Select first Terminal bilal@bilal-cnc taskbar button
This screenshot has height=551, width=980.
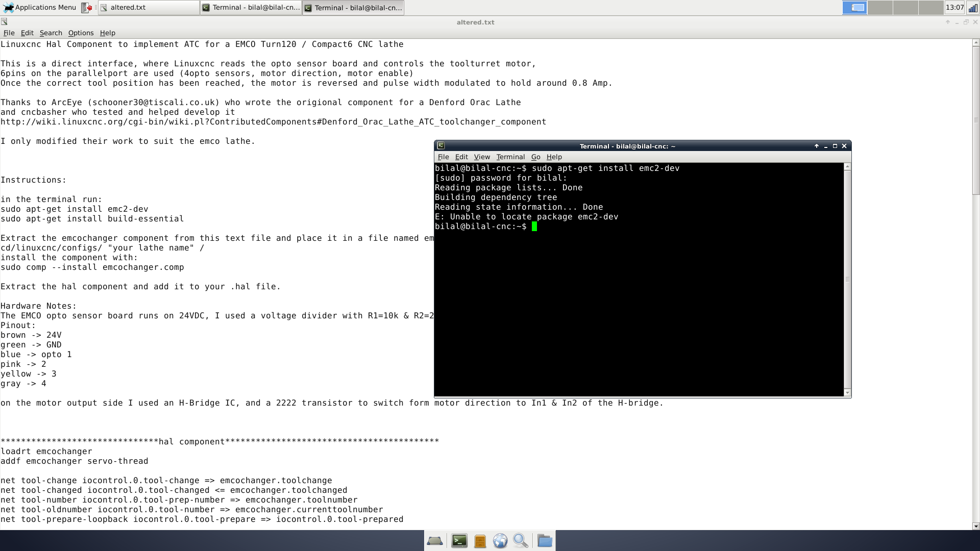(251, 8)
